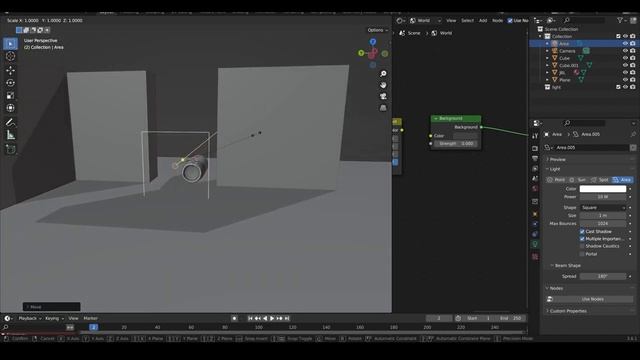Screen dimensions: 640x360
Task: Toggle Use Nodes checkbox in shader editor header
Action: (510, 20)
